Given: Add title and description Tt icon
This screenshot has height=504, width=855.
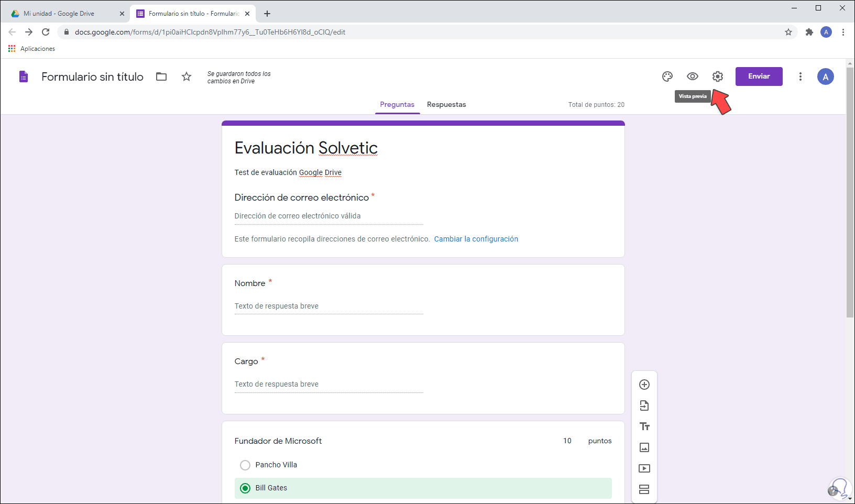Looking at the screenshot, I should click(x=644, y=426).
